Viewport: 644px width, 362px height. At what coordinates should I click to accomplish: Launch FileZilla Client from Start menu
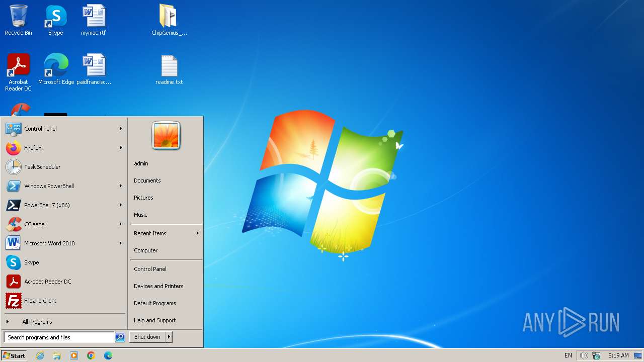64,301
